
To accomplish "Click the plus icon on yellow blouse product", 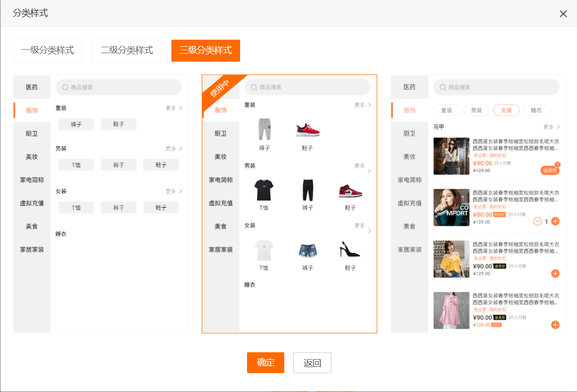I will click(555, 273).
